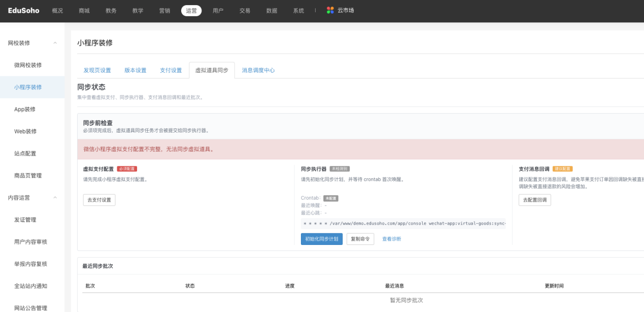
Task: Collapse the 网校装修 sidebar section
Action: tap(55, 43)
